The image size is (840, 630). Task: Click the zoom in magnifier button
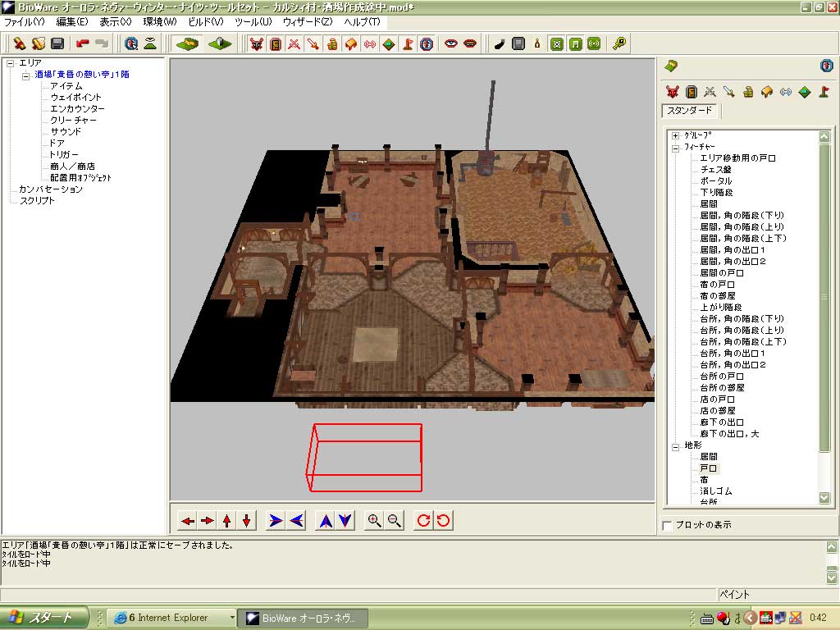(374, 520)
